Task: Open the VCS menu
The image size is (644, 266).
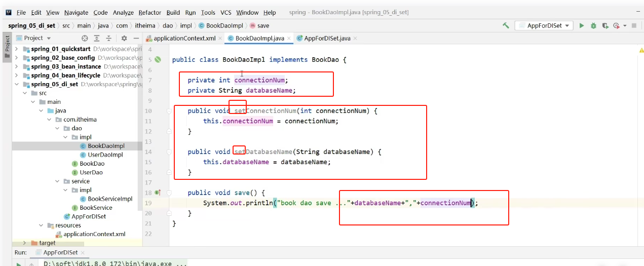Action: point(226,12)
